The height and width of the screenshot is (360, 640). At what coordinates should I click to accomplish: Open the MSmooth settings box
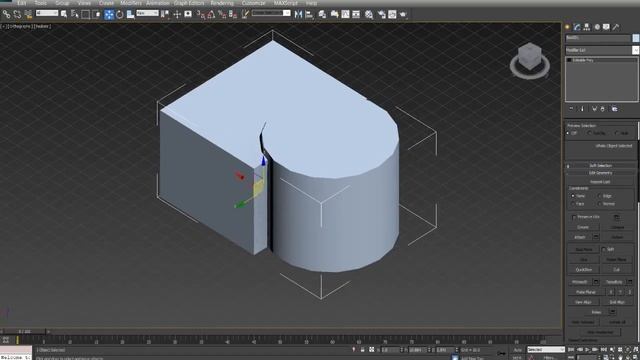pyautogui.click(x=596, y=282)
